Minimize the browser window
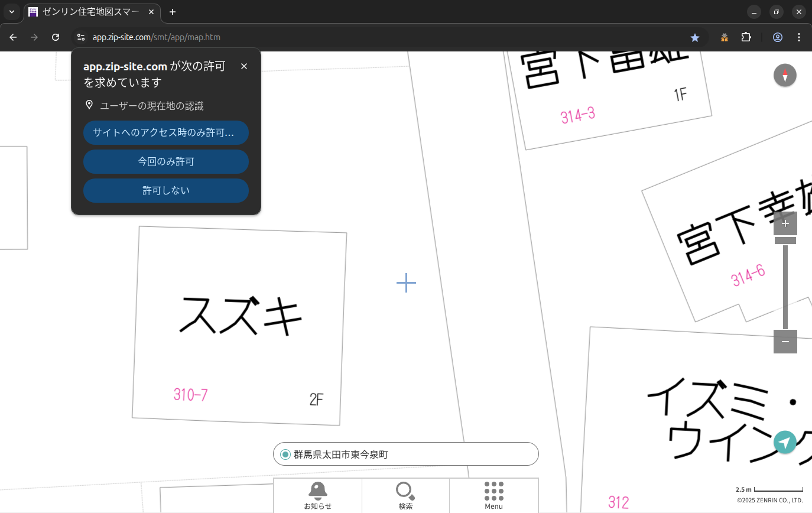The image size is (812, 513). (754, 12)
